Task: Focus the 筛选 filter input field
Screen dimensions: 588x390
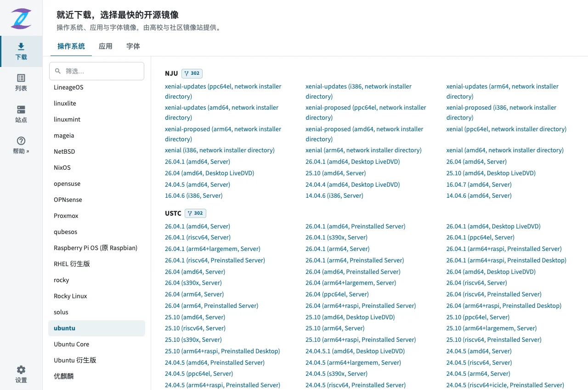Action: point(96,71)
